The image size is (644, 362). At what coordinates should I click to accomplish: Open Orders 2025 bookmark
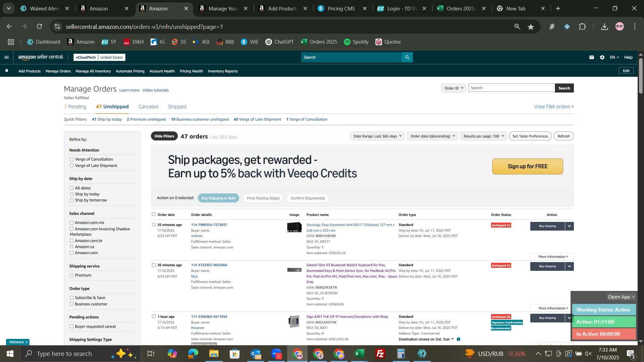pos(319,42)
